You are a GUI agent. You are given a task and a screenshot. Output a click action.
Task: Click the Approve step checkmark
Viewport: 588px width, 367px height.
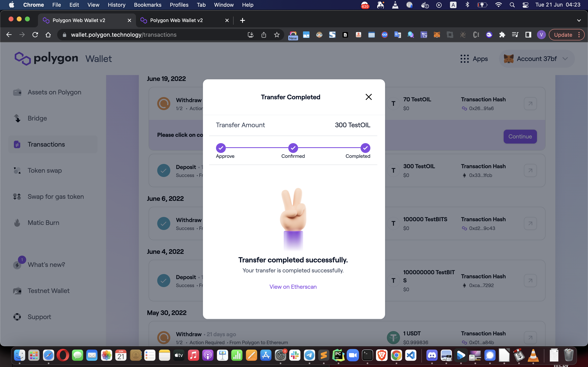[221, 148]
